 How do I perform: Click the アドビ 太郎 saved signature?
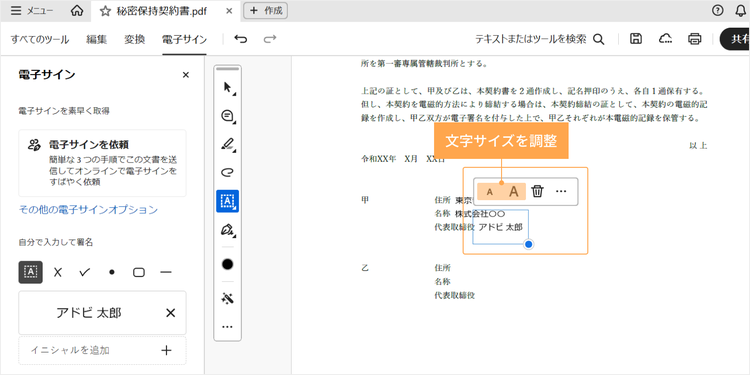[89, 313]
